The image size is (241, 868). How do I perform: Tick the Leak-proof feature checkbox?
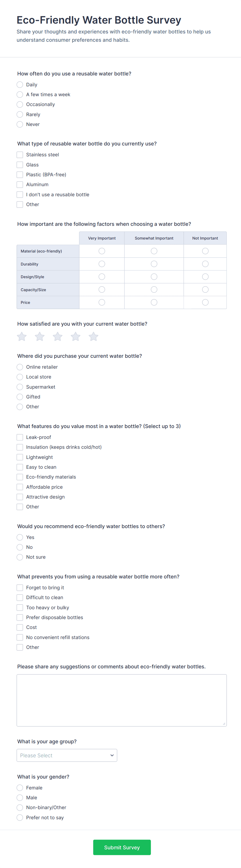point(20,437)
